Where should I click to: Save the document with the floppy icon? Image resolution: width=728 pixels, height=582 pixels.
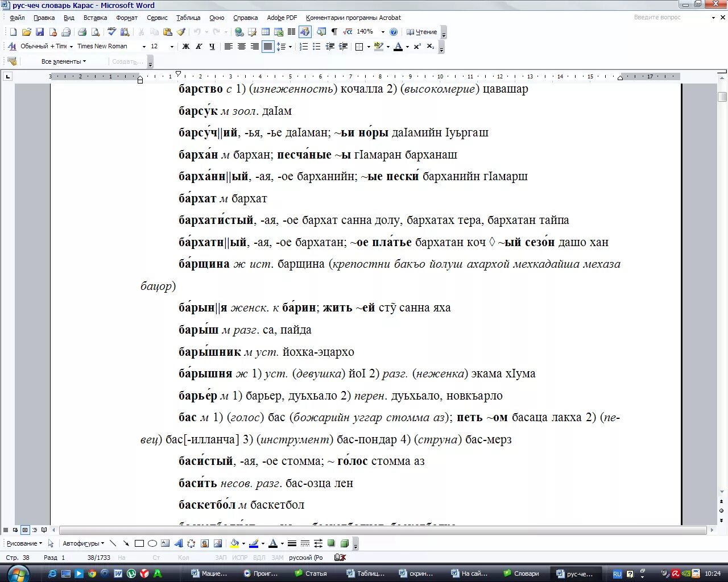(x=40, y=32)
